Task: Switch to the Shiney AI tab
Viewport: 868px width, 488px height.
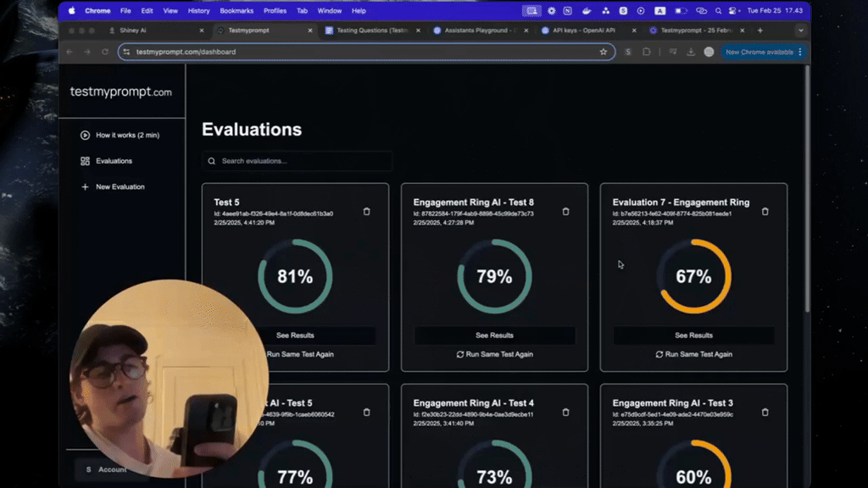Action: click(155, 30)
